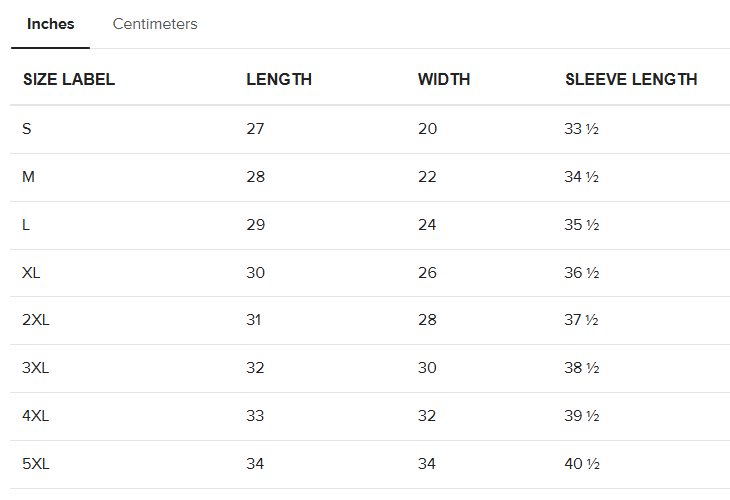730x500 pixels.
Task: Click the SIZE LABEL column header
Action: (x=69, y=79)
